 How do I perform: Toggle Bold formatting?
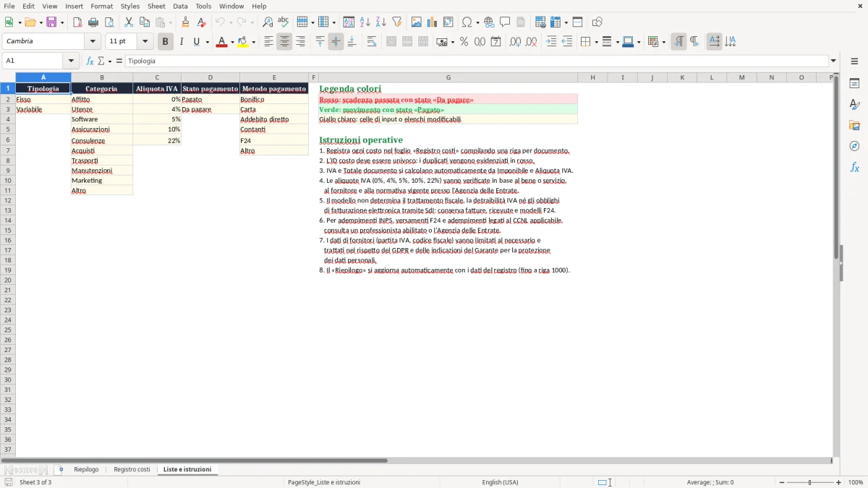(x=165, y=42)
